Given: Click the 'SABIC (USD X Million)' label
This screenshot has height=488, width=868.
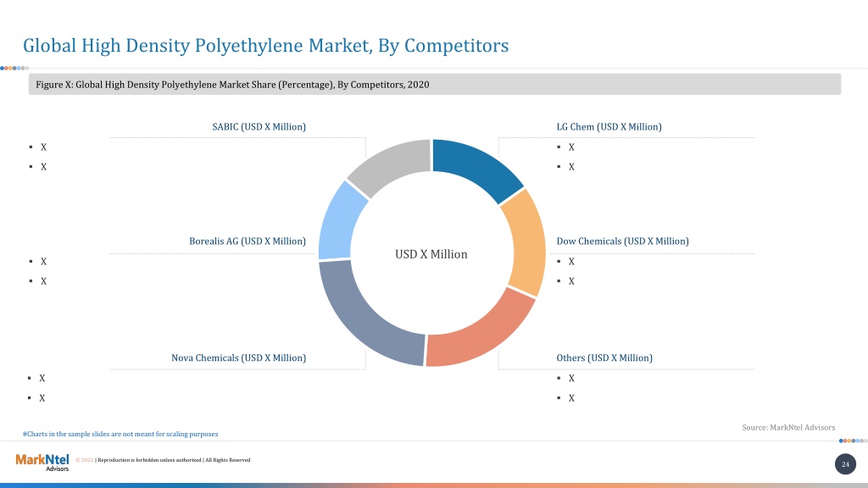Looking at the screenshot, I should coord(259,127).
